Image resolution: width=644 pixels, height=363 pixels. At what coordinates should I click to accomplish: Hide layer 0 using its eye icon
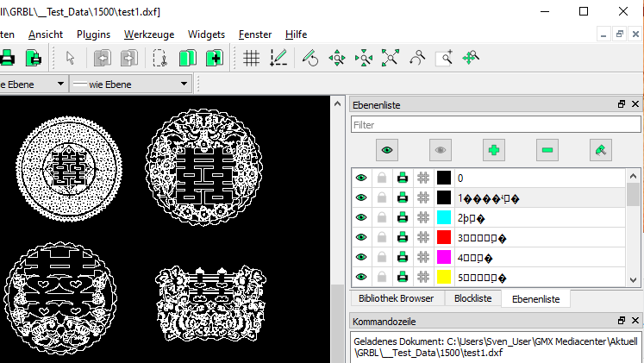coord(361,178)
